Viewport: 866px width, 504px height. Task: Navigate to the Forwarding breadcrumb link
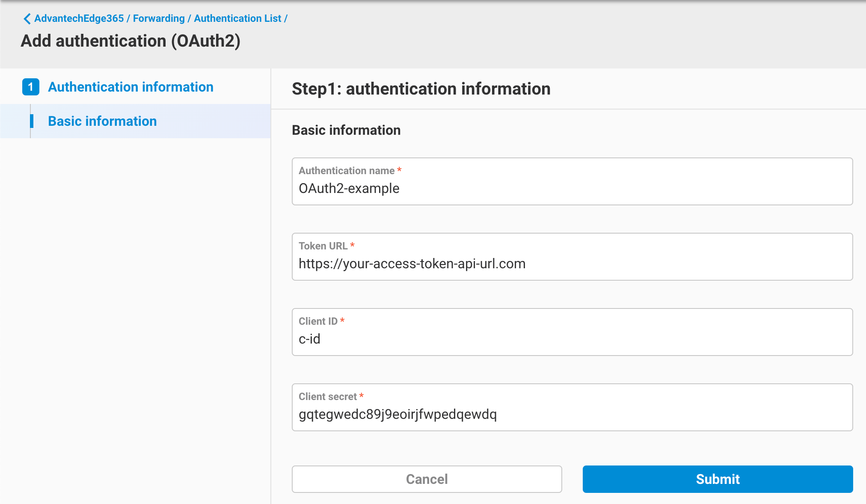(x=158, y=18)
